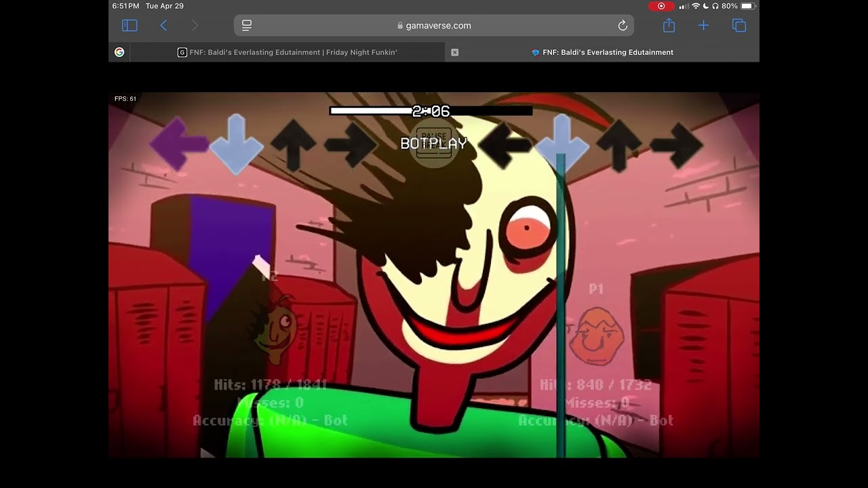Image resolution: width=868 pixels, height=488 pixels.
Task: Tap the player's up arrow receptor
Action: [619, 144]
